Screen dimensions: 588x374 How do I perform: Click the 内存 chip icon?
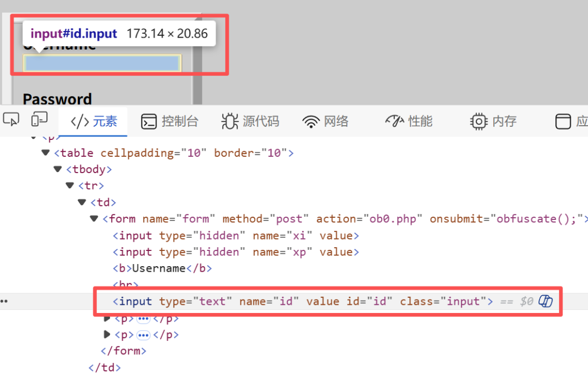(479, 121)
